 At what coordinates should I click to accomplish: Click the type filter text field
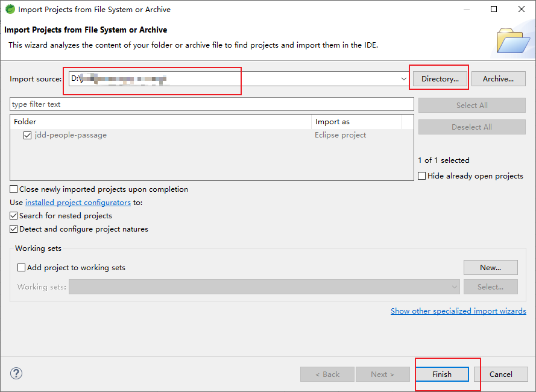click(x=211, y=104)
